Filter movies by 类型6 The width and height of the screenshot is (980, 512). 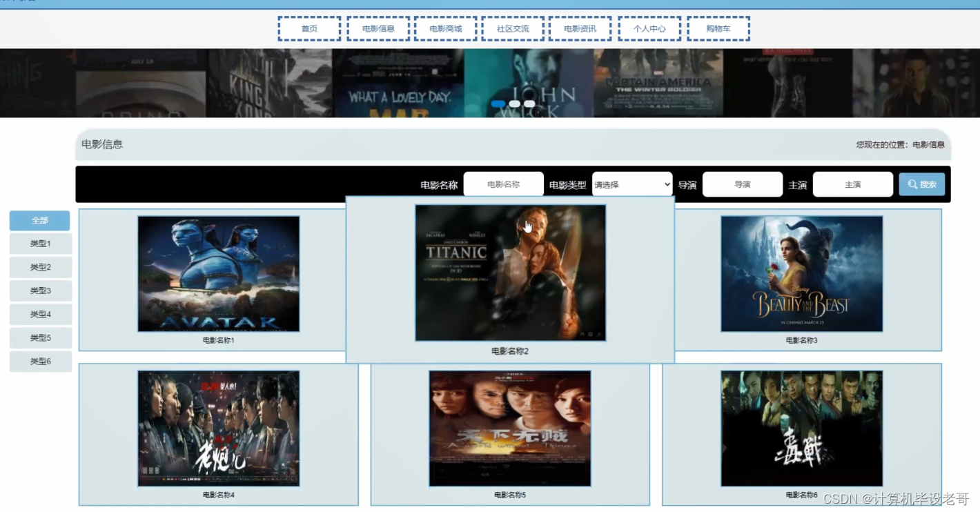[41, 361]
